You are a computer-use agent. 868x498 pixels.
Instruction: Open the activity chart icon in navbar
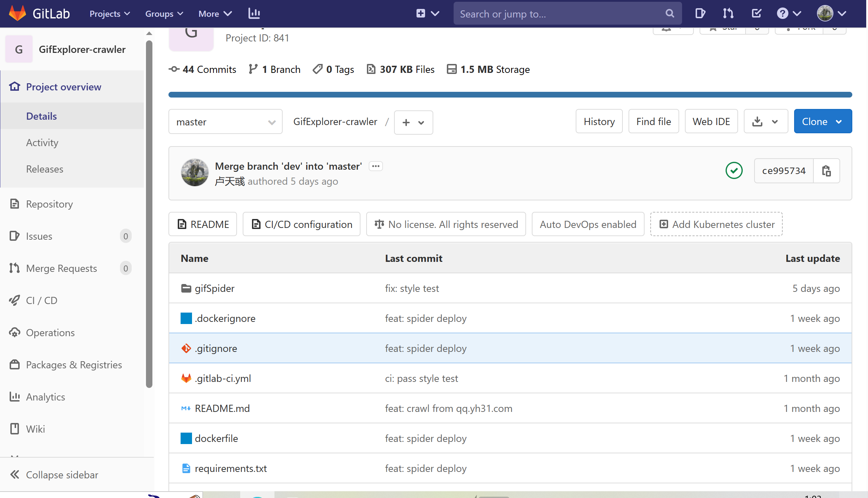[254, 14]
